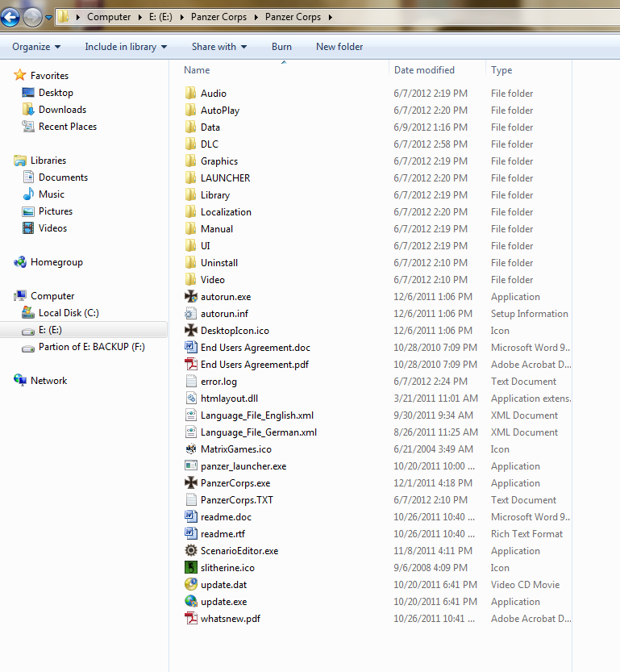Sort by the Type column header
Viewport: 620px width, 672px height.
(x=501, y=70)
